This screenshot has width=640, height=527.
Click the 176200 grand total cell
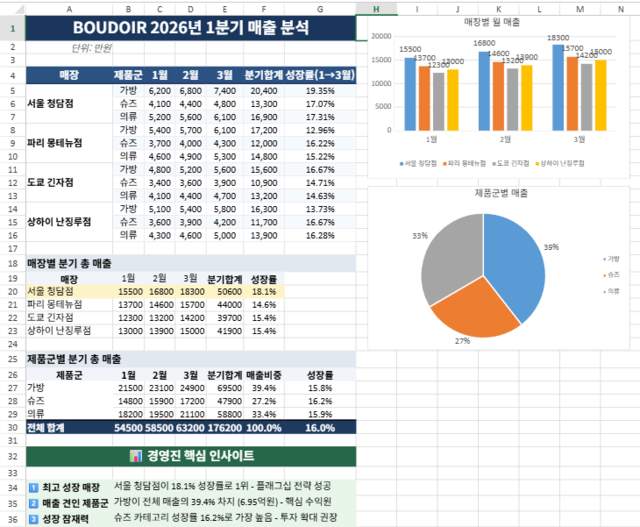tap(225, 427)
